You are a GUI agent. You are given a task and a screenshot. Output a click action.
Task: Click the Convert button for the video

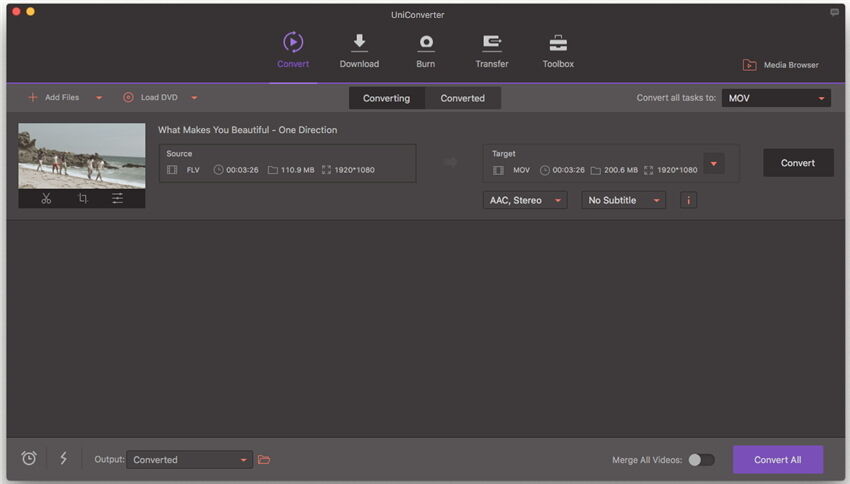798,163
